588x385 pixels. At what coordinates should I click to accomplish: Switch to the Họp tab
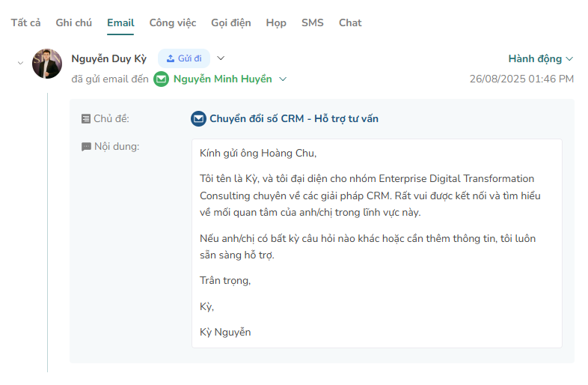pyautogui.click(x=276, y=22)
